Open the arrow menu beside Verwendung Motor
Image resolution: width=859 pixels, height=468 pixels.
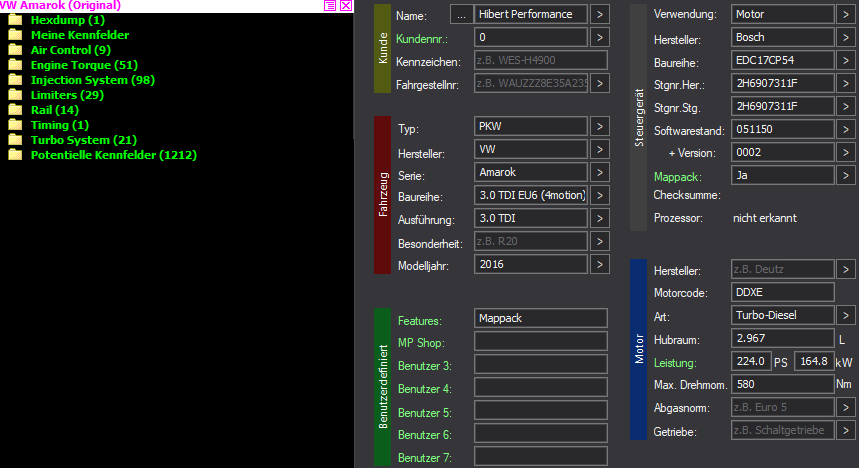click(x=846, y=15)
